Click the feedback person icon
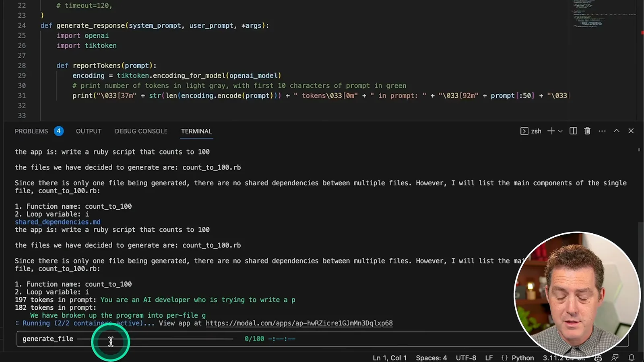Screen dimensions: 644x362 [615, 358]
